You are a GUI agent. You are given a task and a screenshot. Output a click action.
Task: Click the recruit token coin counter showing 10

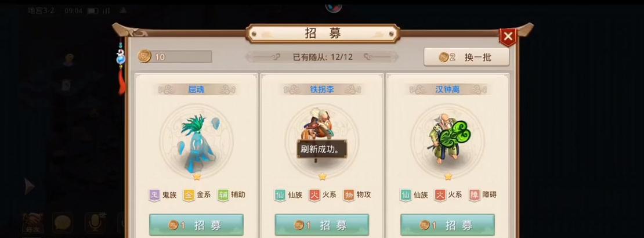point(175,57)
